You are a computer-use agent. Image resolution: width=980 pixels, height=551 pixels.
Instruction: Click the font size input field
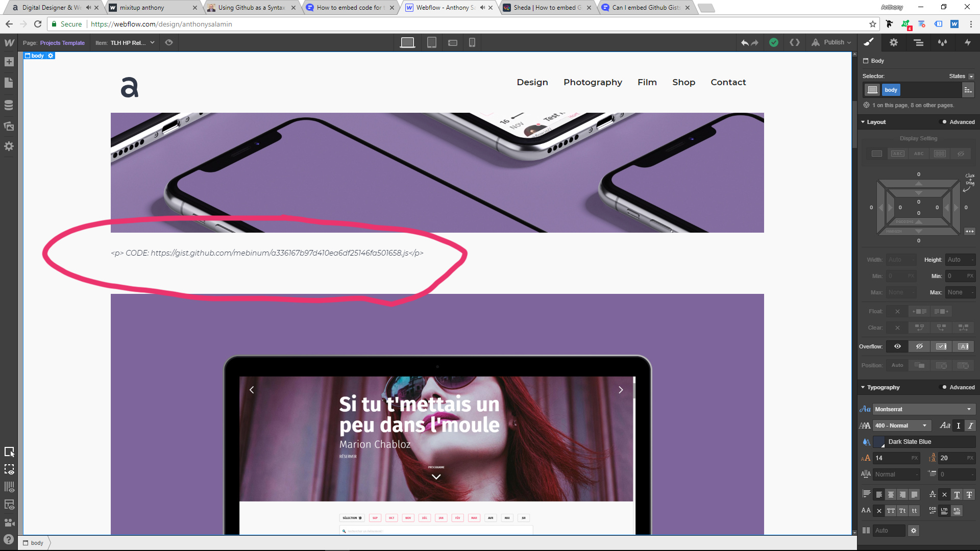[x=891, y=458]
